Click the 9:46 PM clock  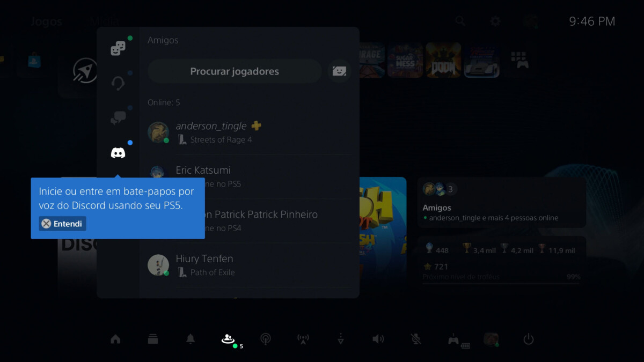coord(592,21)
